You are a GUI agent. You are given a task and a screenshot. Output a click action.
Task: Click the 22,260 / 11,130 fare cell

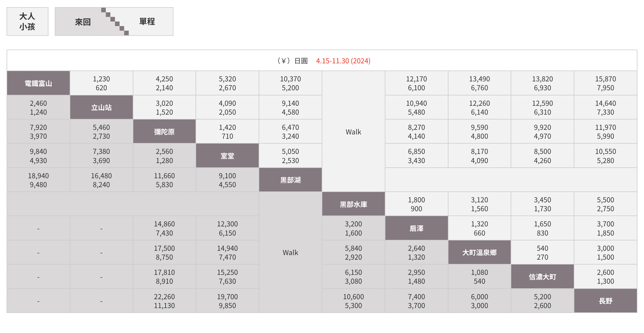(x=164, y=301)
